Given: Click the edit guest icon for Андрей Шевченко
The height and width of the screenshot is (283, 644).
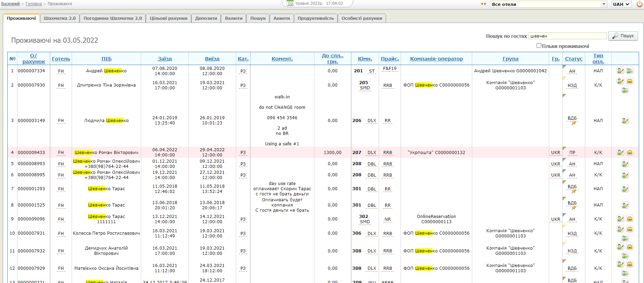Looking at the screenshot, I should (x=620, y=71).
